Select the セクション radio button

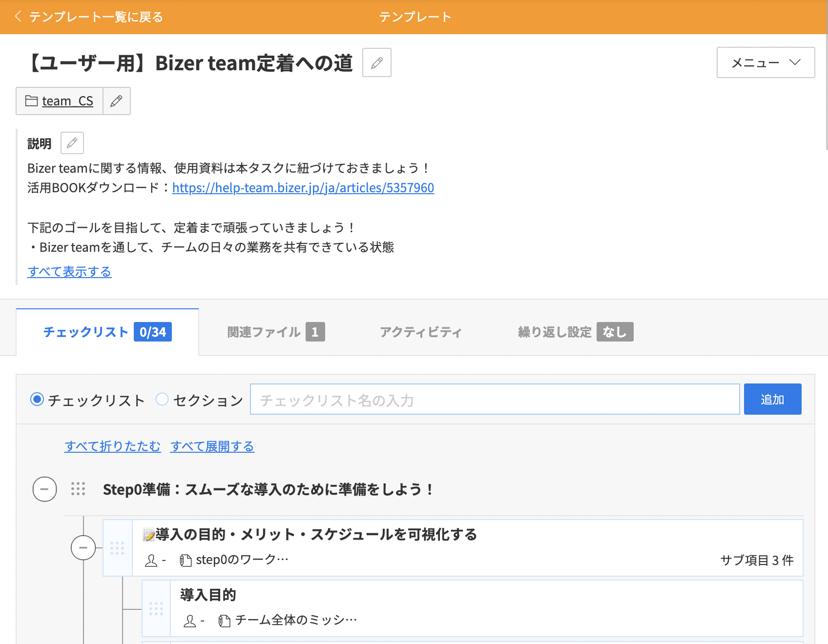click(162, 399)
